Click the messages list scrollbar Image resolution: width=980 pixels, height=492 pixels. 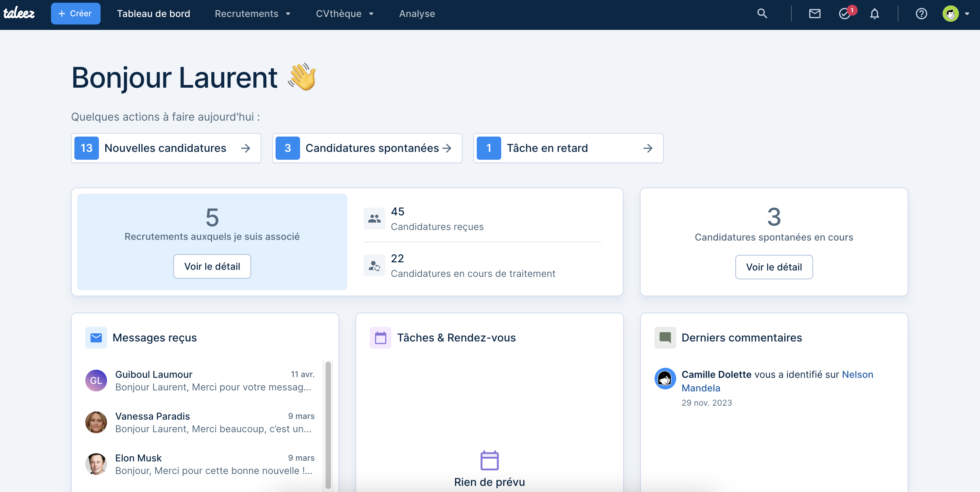pos(328,424)
